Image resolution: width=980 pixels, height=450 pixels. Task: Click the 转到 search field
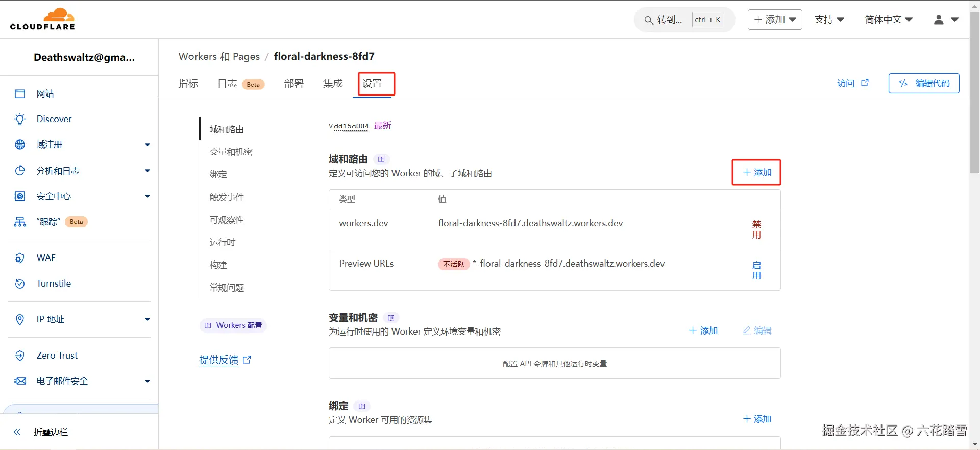click(684, 20)
